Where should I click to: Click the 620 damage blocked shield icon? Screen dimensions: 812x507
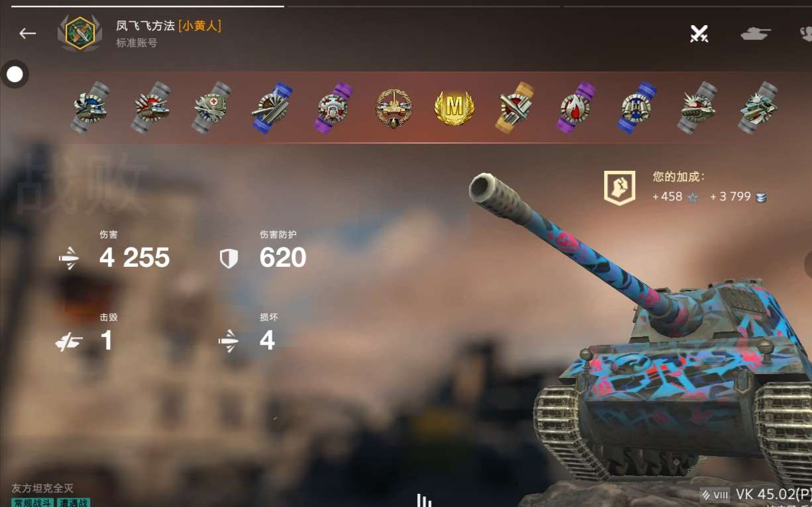228,259
